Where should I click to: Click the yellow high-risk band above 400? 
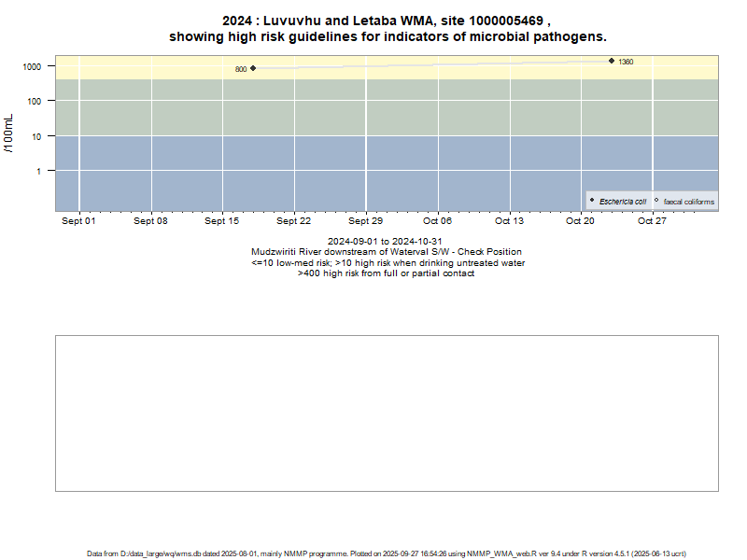pos(420,72)
